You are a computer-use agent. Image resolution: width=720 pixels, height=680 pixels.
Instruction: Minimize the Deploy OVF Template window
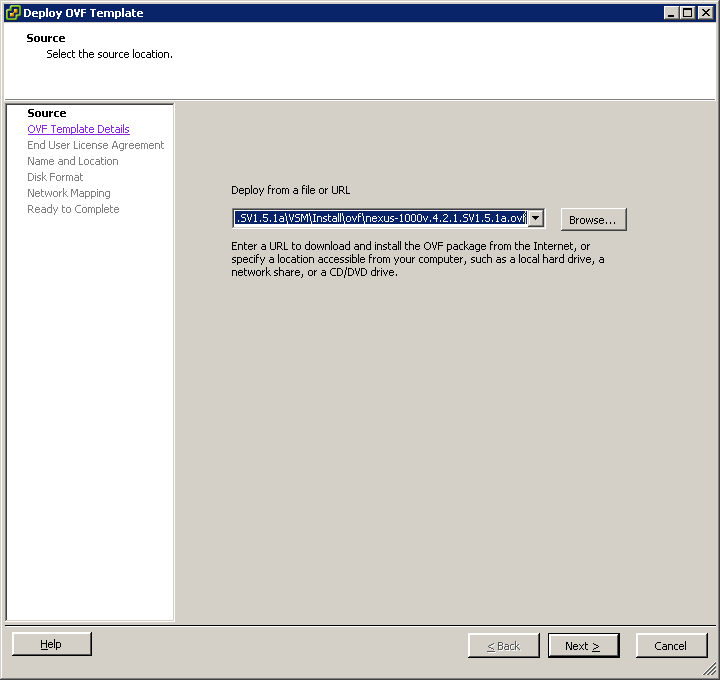(x=671, y=13)
